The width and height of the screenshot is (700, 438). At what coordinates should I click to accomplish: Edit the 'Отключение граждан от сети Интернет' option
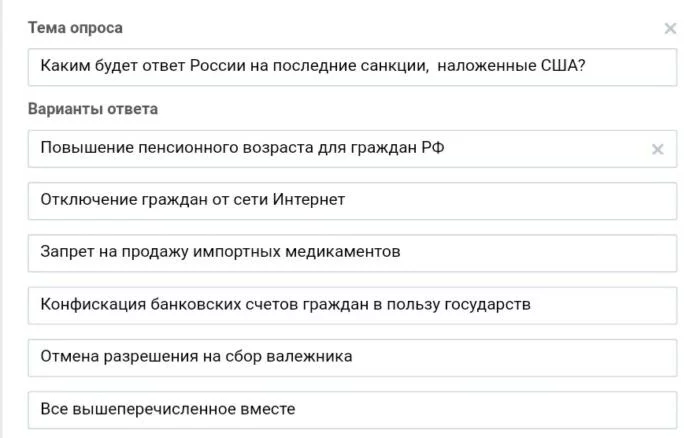tap(352, 201)
